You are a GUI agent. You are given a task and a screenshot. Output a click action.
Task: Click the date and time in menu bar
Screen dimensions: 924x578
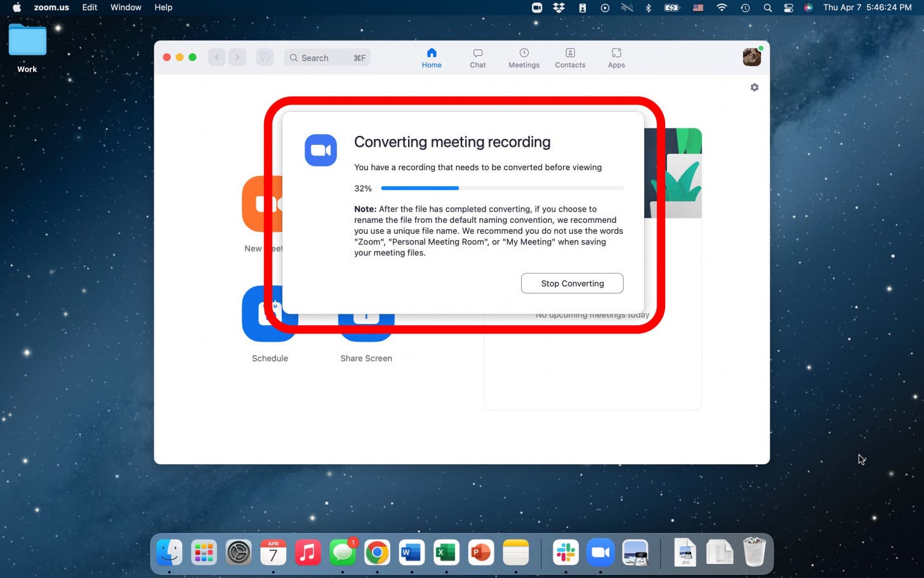(867, 8)
